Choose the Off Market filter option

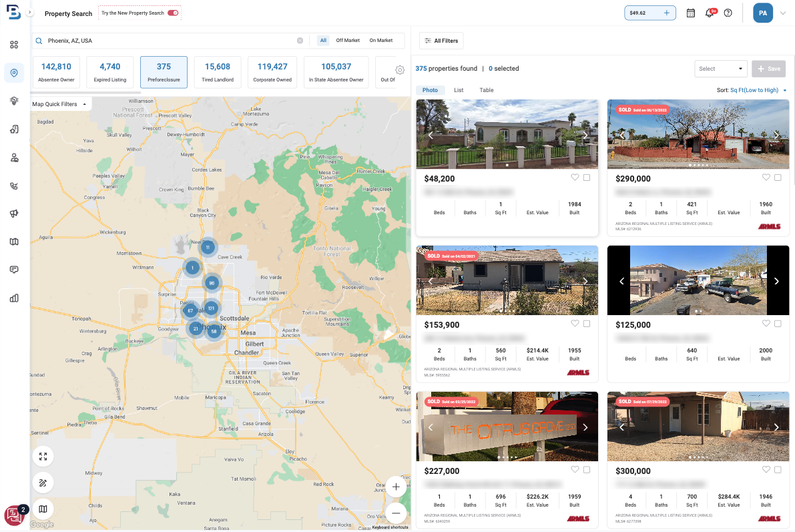(x=348, y=41)
